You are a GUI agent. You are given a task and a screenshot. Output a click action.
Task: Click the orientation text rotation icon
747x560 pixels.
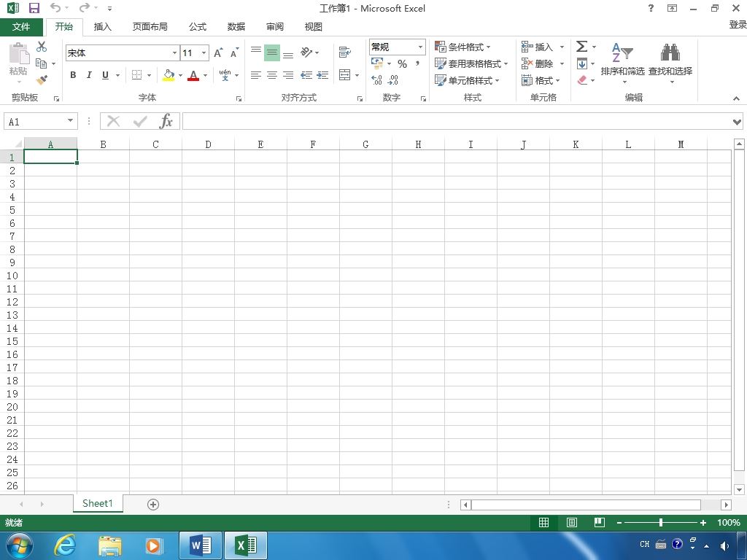(306, 52)
